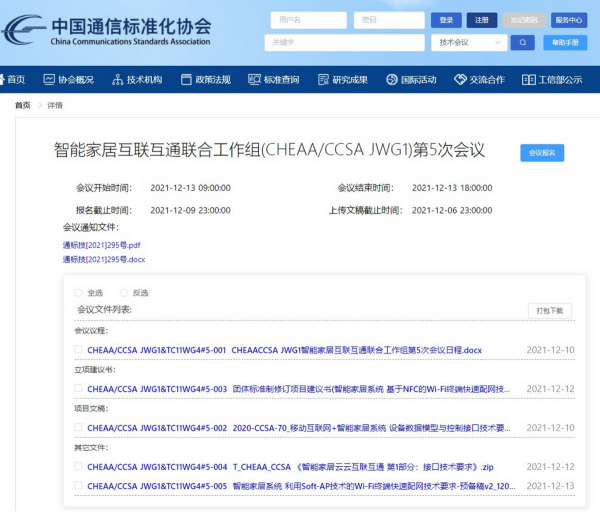
Task: Click the 项目文稿 section label
Action: tap(91, 408)
